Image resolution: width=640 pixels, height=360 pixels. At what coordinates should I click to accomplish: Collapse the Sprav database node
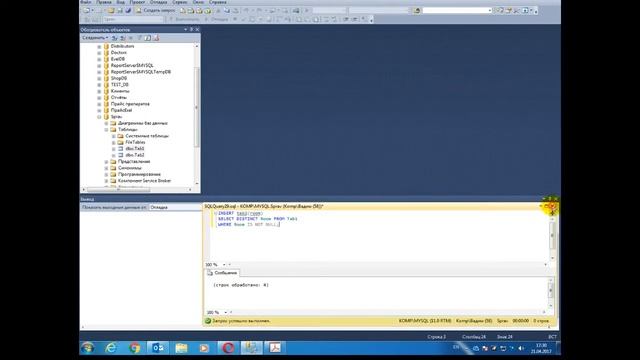99,117
